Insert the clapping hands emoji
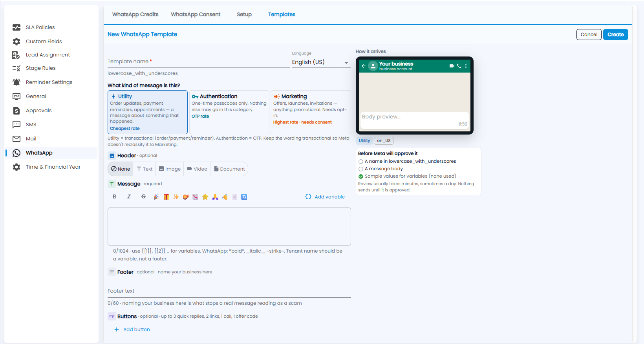Viewport: 644px width, 344px height. 225,197
